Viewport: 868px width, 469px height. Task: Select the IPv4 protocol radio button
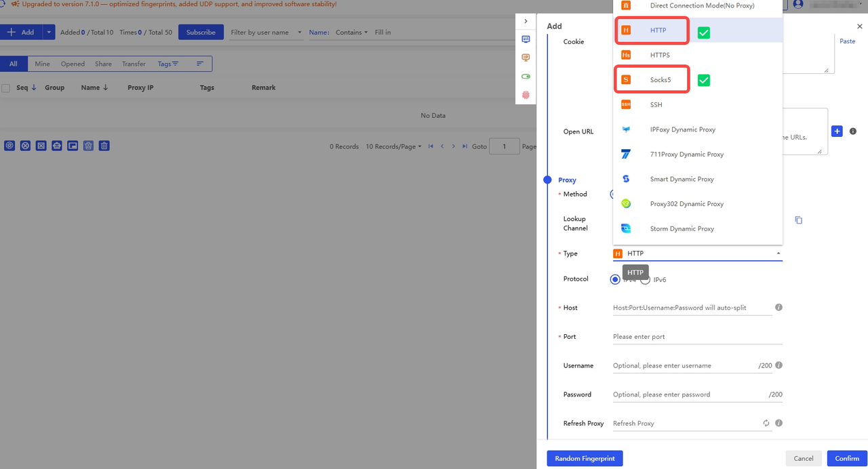(x=615, y=279)
